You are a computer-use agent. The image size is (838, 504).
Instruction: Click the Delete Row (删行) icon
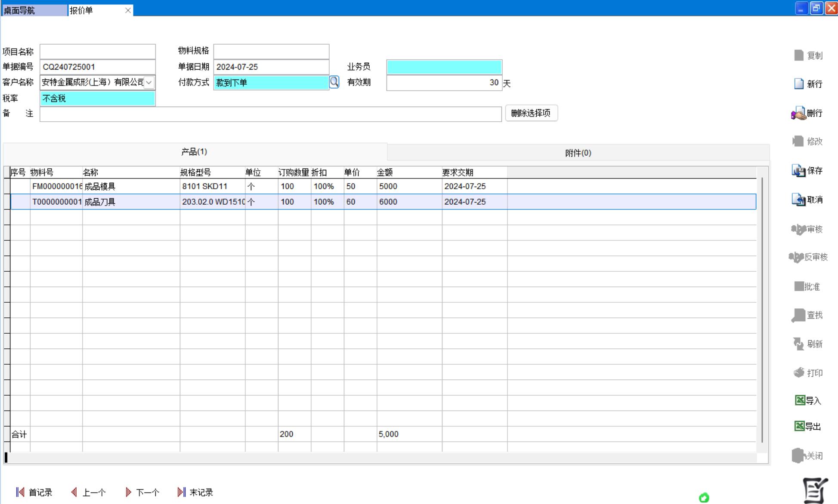tap(799, 114)
